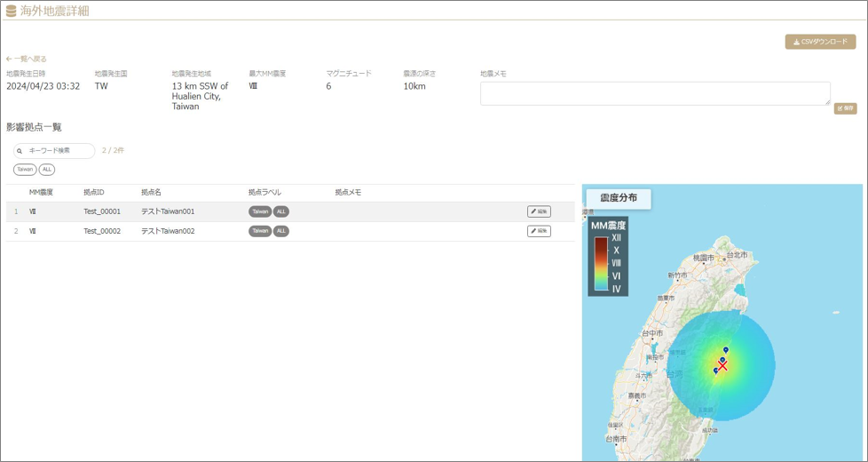Click the キーワード検索 search field
The width and height of the screenshot is (868, 462).
[54, 151]
